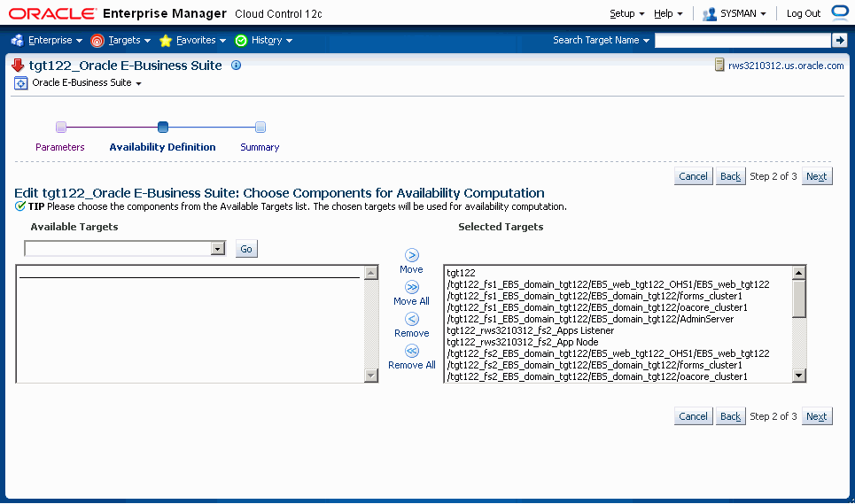Screen dimensions: 855x504
Task: Go to the Summary step link
Action: point(260,147)
